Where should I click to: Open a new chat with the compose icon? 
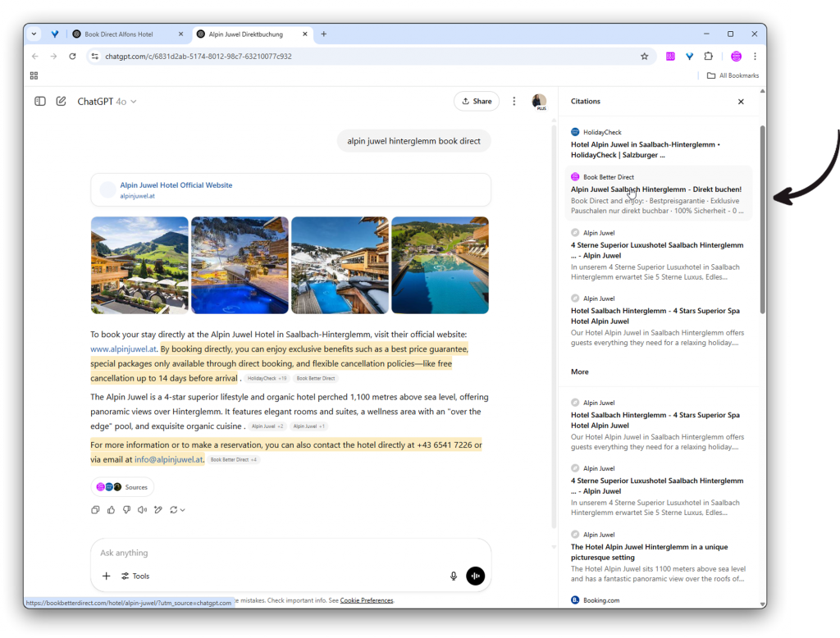click(61, 101)
